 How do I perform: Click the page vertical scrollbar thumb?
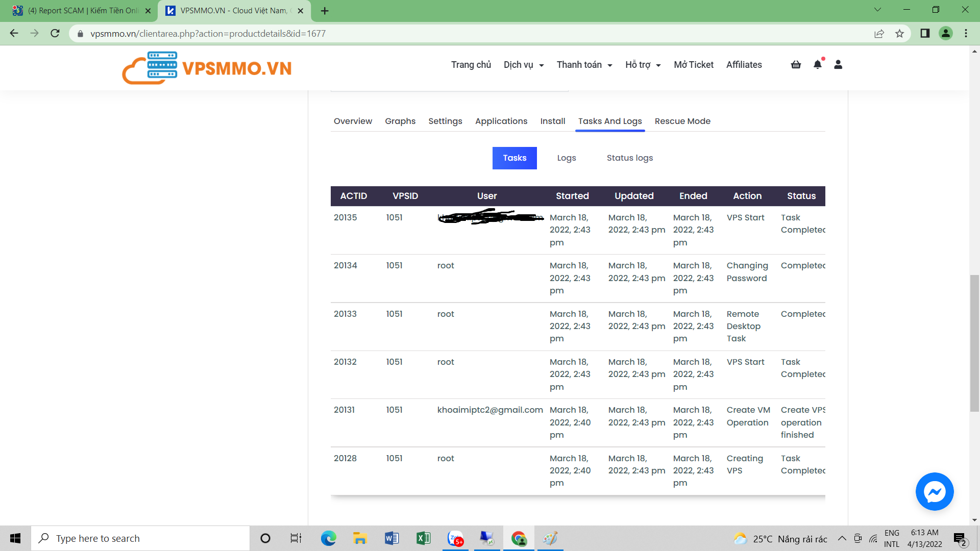pos(974,343)
